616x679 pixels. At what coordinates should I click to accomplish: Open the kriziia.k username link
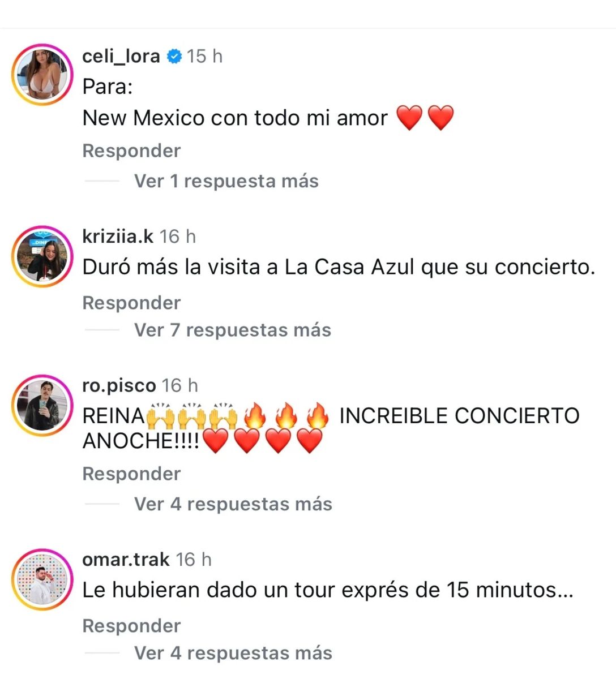pos(118,236)
